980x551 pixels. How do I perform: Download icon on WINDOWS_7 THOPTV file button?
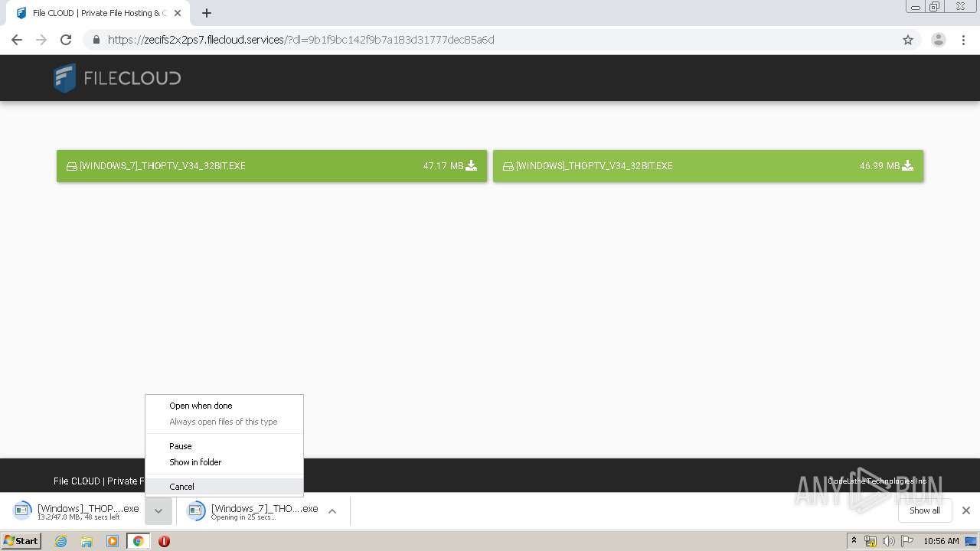point(472,165)
